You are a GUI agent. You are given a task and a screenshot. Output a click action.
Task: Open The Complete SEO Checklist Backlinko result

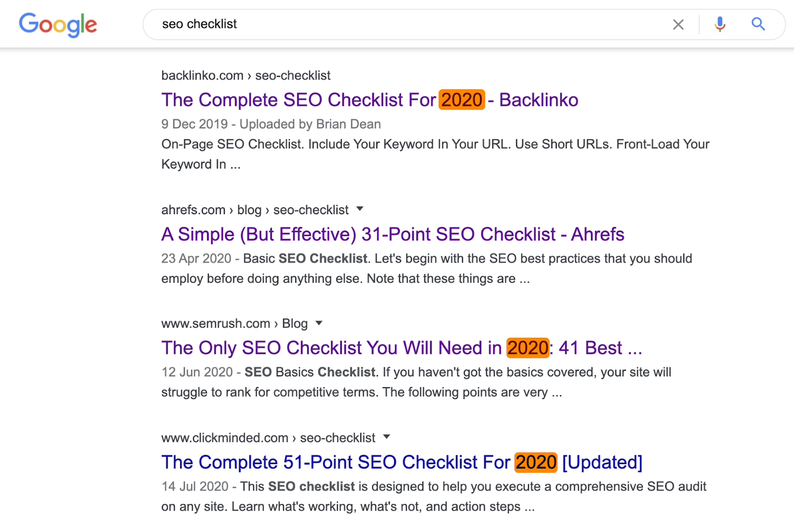point(370,100)
